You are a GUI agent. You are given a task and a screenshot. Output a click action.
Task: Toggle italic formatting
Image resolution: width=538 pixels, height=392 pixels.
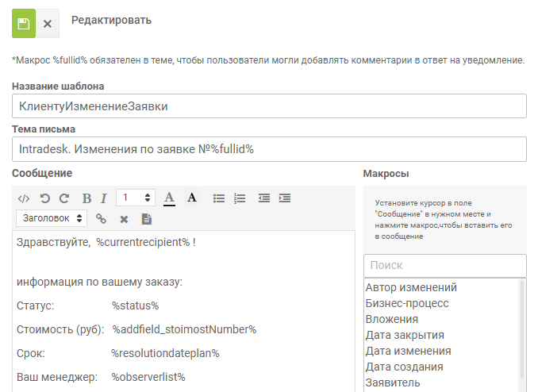[x=103, y=198]
